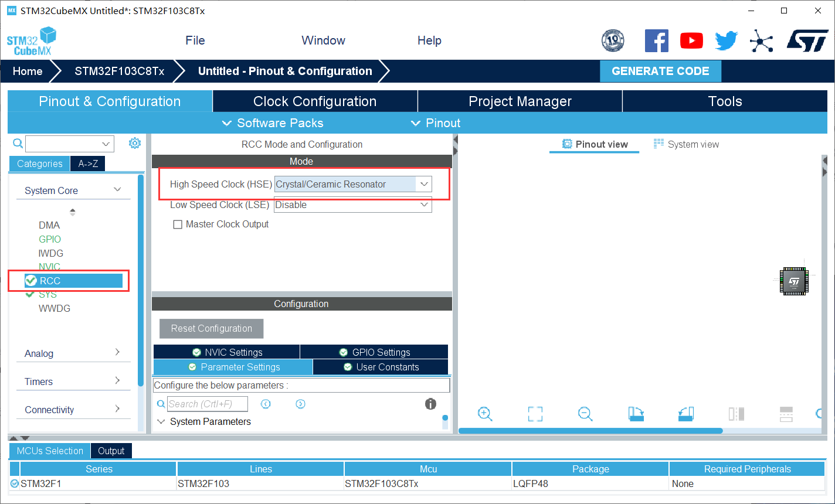The width and height of the screenshot is (835, 504).
Task: Open the ST Twitter icon
Action: (x=726, y=40)
